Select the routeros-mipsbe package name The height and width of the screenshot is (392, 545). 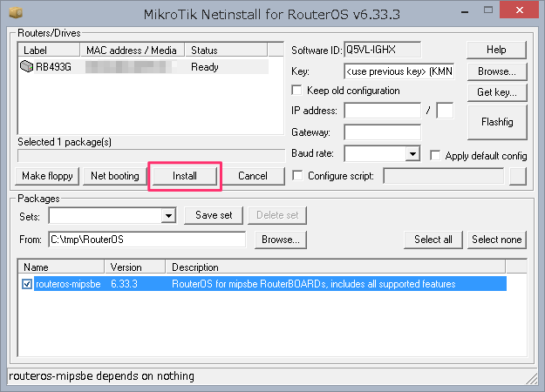68,284
